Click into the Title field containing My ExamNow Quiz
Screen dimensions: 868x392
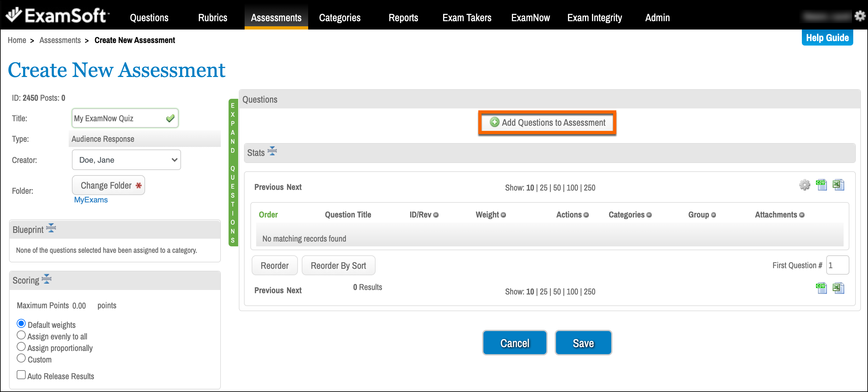[125, 118]
